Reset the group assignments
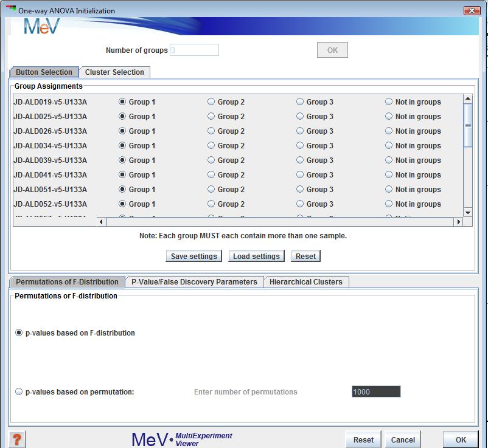 305,257
